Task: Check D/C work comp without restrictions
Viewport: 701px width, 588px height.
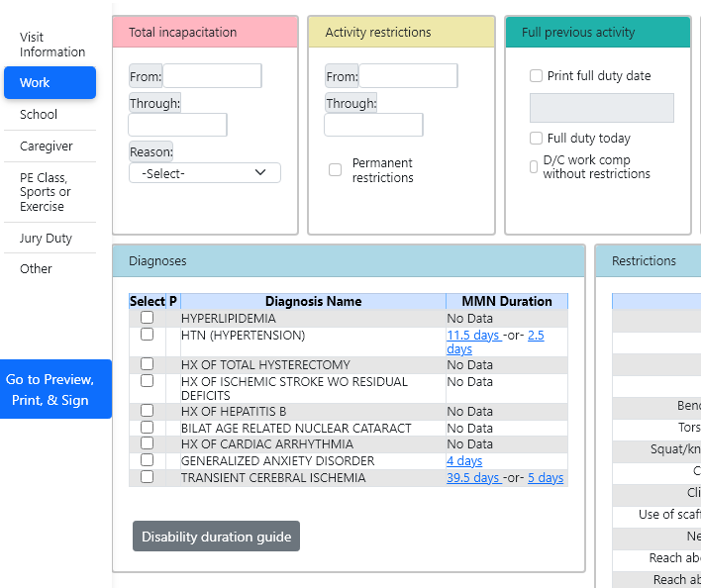Action: tap(535, 167)
